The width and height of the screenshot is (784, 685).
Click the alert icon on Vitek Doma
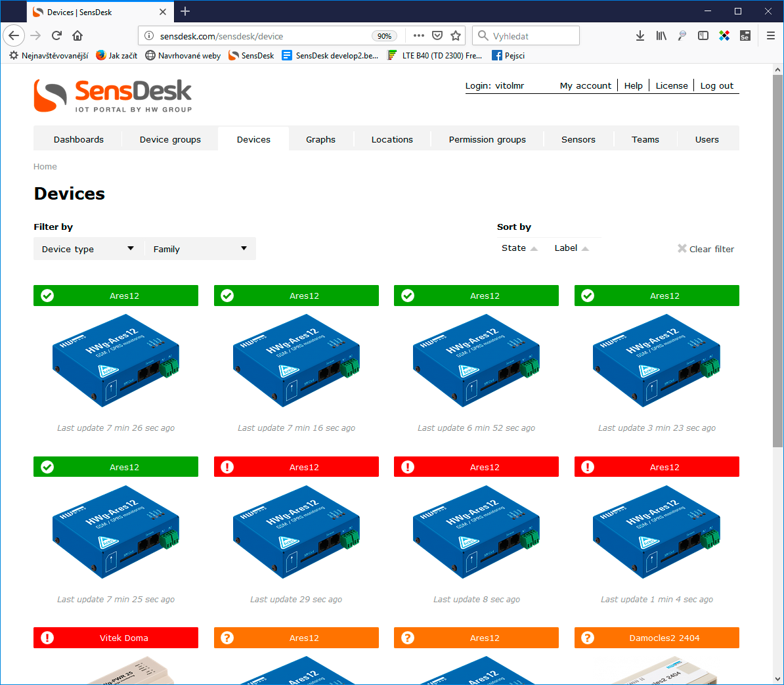click(47, 638)
